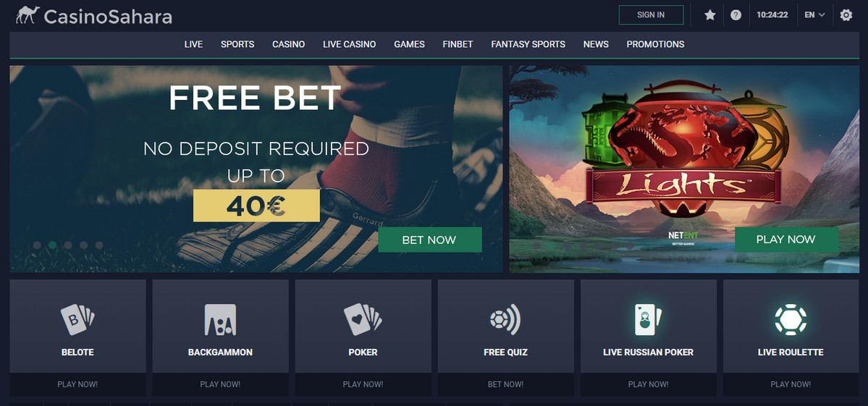The height and width of the screenshot is (406, 868).
Task: Click the Sign In button
Action: tap(651, 15)
